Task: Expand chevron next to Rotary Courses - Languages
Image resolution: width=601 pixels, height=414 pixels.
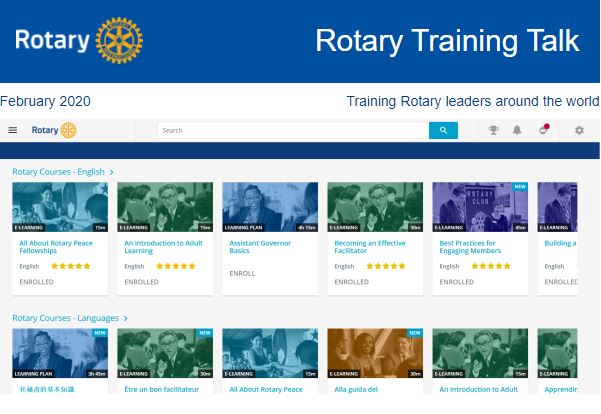Action: (x=126, y=319)
